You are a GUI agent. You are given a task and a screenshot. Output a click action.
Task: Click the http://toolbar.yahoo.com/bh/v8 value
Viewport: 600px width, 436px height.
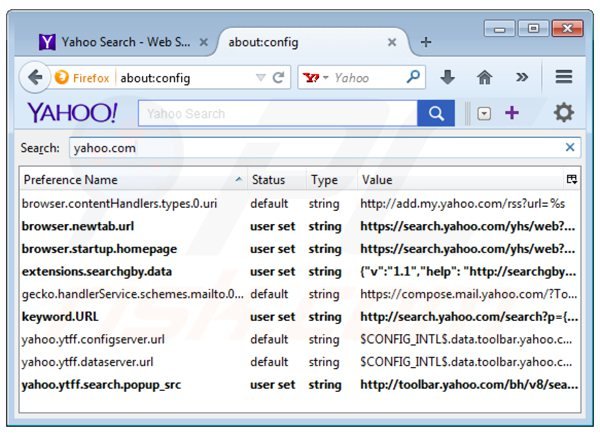pos(469,385)
